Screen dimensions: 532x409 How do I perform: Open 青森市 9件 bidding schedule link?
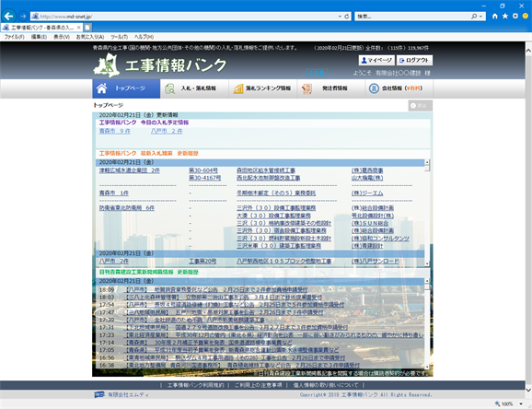click(115, 131)
